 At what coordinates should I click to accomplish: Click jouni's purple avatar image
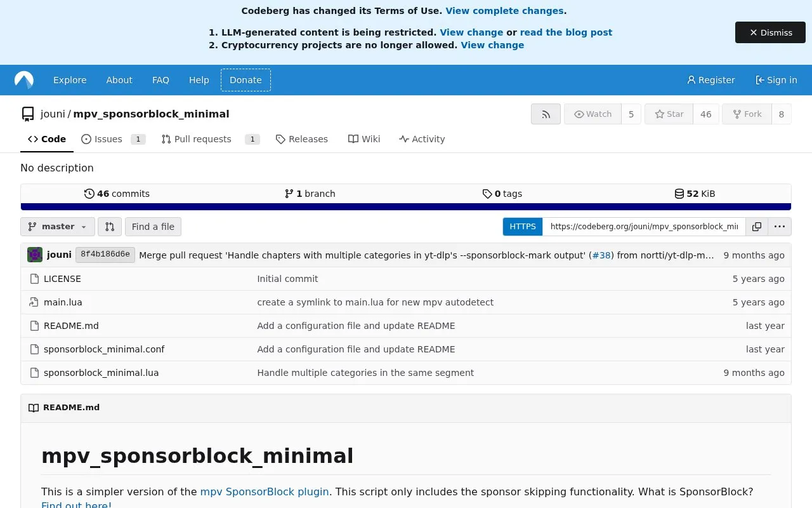(x=35, y=255)
